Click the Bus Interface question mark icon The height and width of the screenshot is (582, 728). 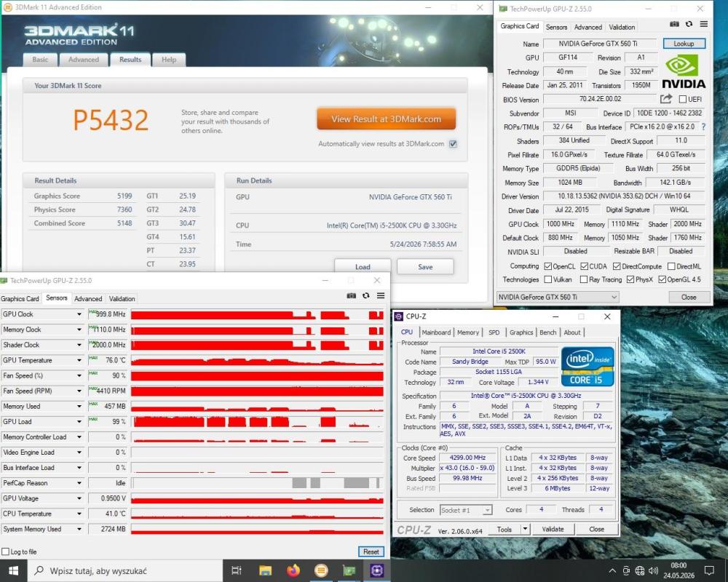(704, 127)
